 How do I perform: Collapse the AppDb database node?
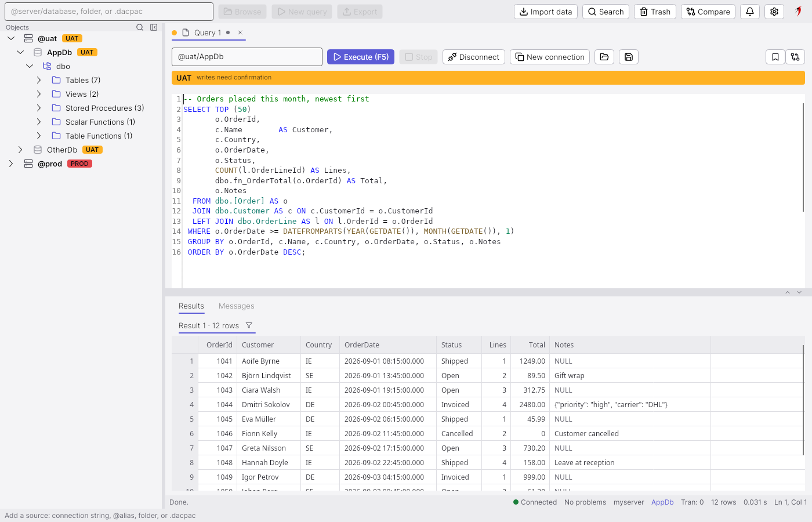[20, 52]
